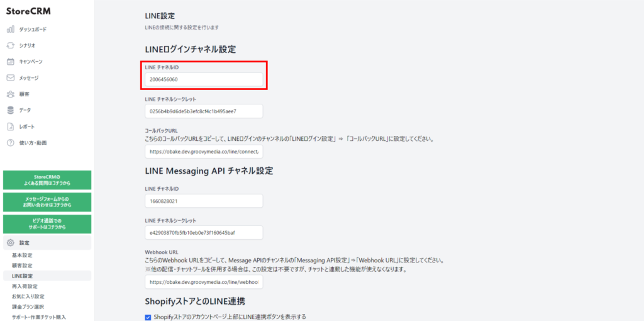This screenshot has width=644, height=321.
Task: Click the scenario cycle arrows icon
Action: [11, 45]
